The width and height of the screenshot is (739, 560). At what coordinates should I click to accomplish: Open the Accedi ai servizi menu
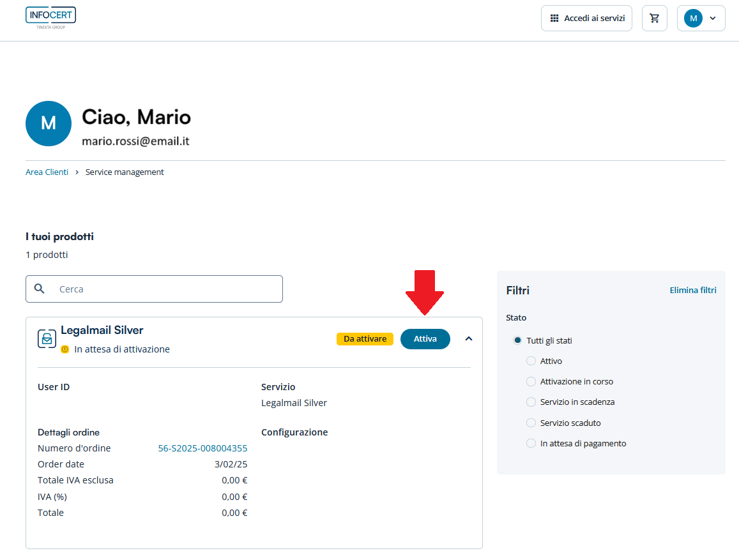[x=586, y=19]
